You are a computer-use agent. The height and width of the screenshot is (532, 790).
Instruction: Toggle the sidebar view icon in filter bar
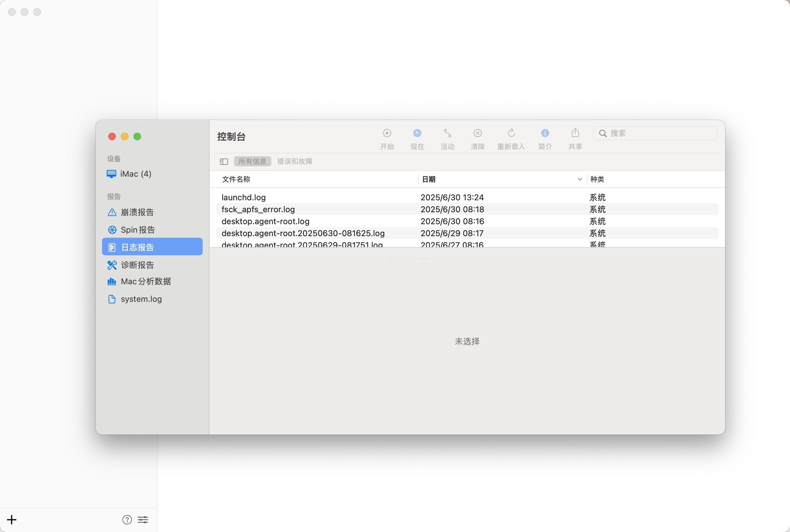224,162
